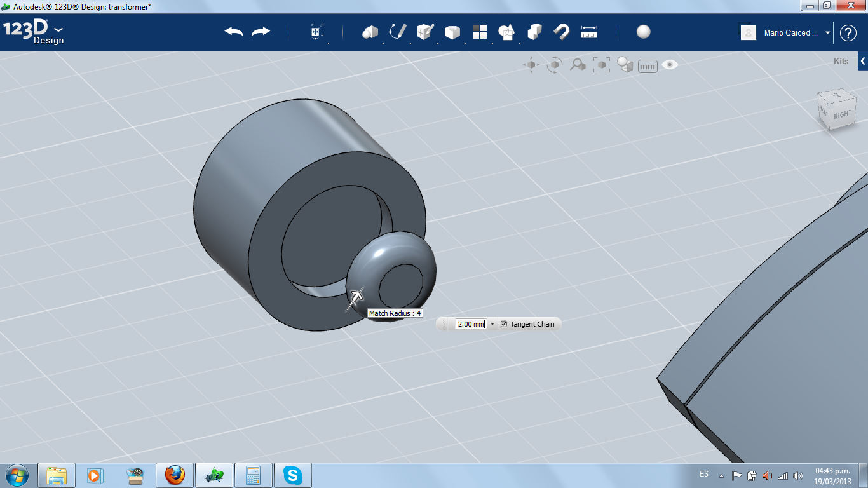Open the Transform tool
Screen dimensions: 868x488
tap(317, 32)
